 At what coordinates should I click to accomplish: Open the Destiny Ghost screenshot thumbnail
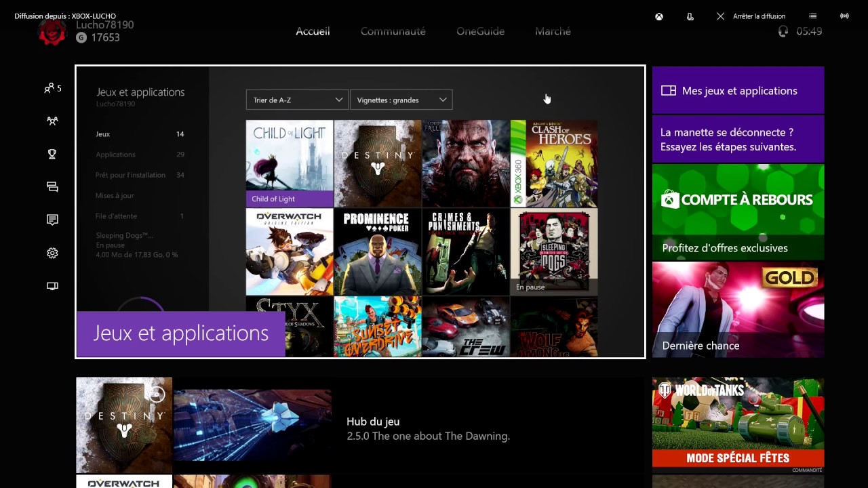252,425
